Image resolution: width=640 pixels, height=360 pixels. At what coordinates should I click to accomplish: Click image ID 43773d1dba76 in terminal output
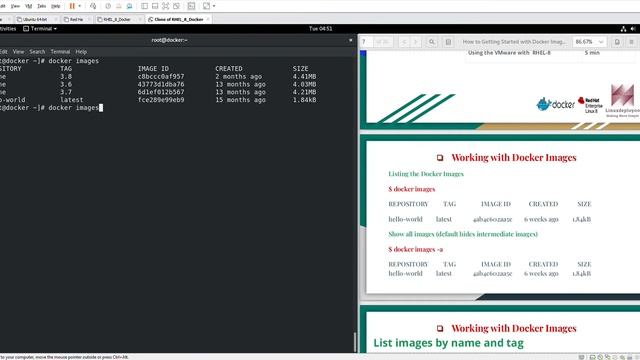[x=161, y=84]
